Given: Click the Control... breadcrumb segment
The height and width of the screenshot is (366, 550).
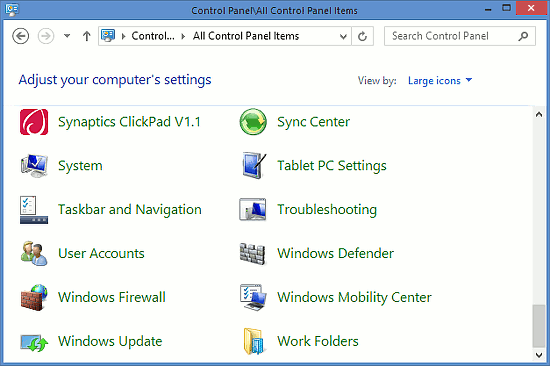Looking at the screenshot, I should point(153,36).
